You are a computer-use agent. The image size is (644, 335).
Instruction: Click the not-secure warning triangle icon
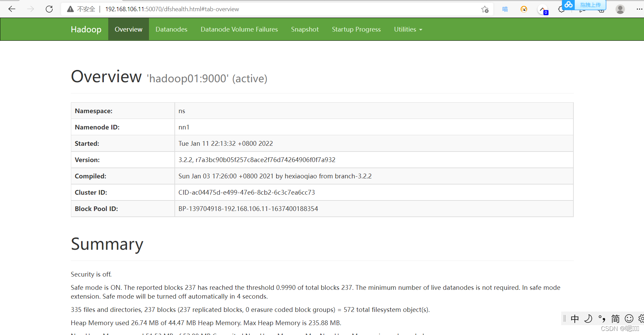tap(70, 9)
